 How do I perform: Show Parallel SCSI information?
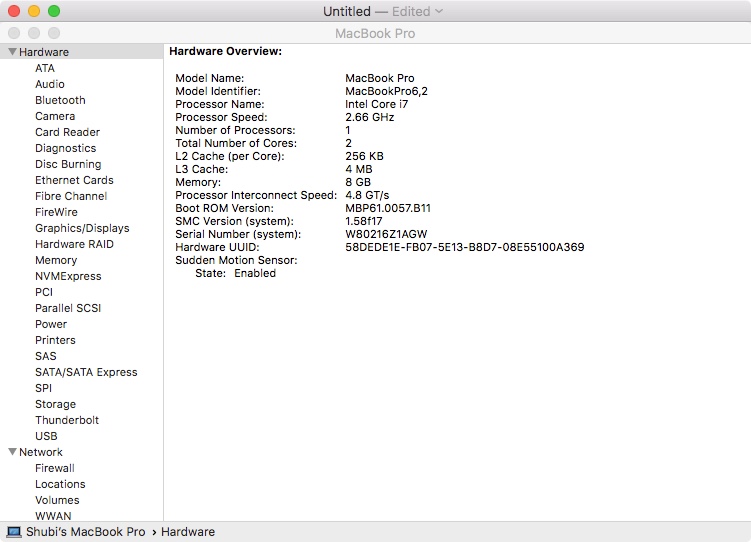point(68,308)
